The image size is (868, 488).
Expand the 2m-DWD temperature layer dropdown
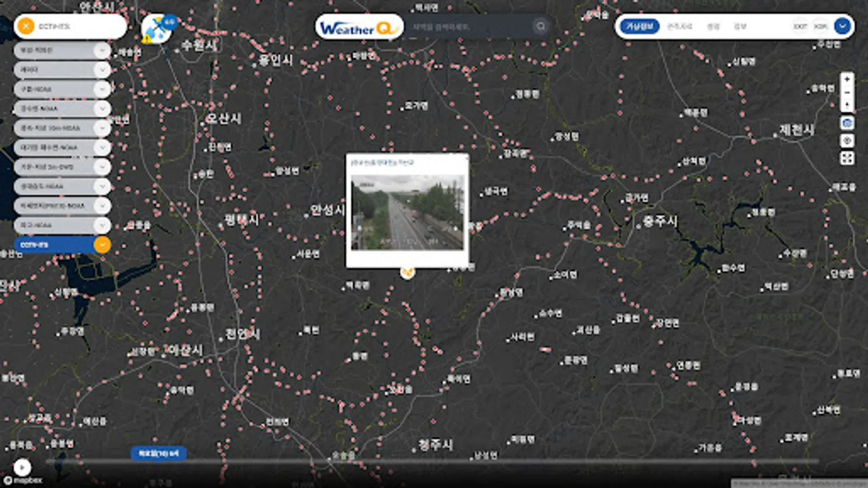102,167
